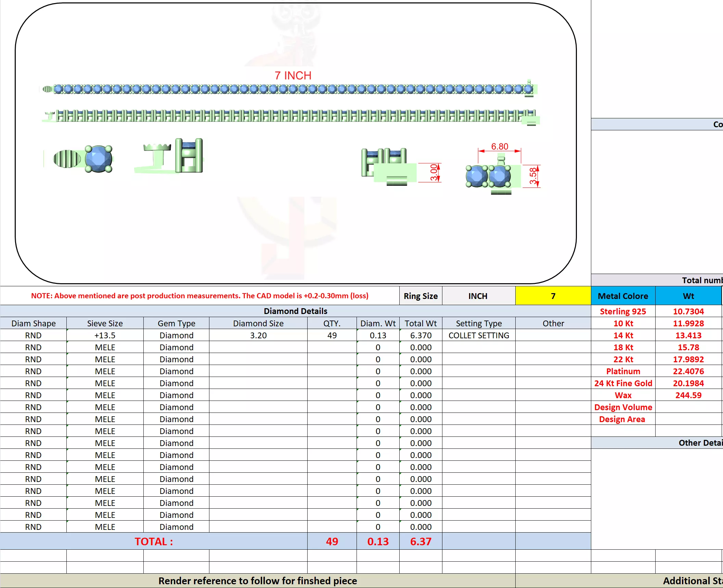Select the INCH ring size unit cell
The width and height of the screenshot is (723, 588).
[x=478, y=296]
